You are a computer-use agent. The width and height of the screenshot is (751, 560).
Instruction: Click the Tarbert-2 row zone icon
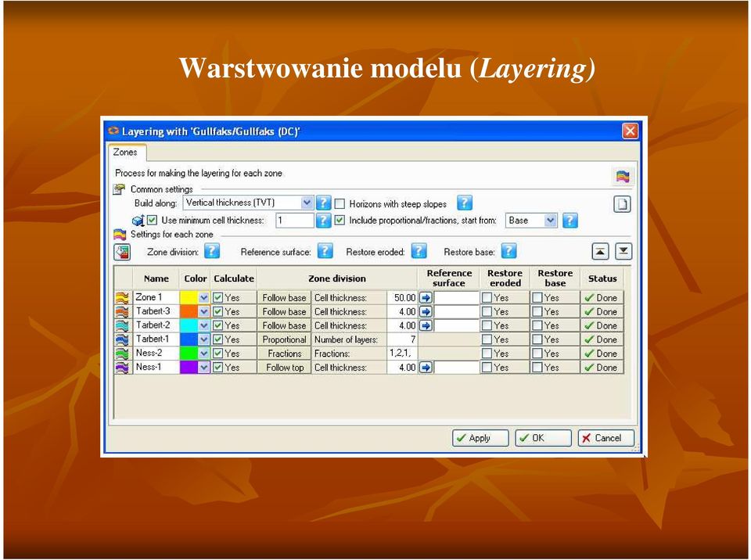123,325
